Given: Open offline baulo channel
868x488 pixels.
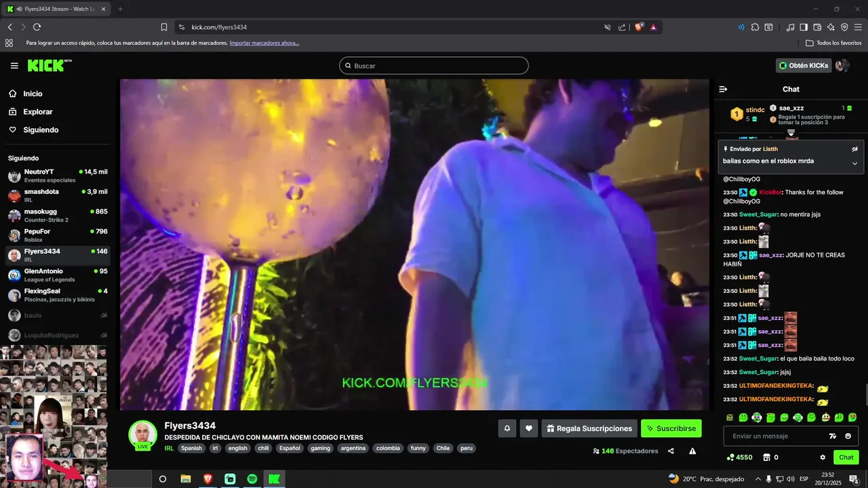Looking at the screenshot, I should (x=58, y=315).
